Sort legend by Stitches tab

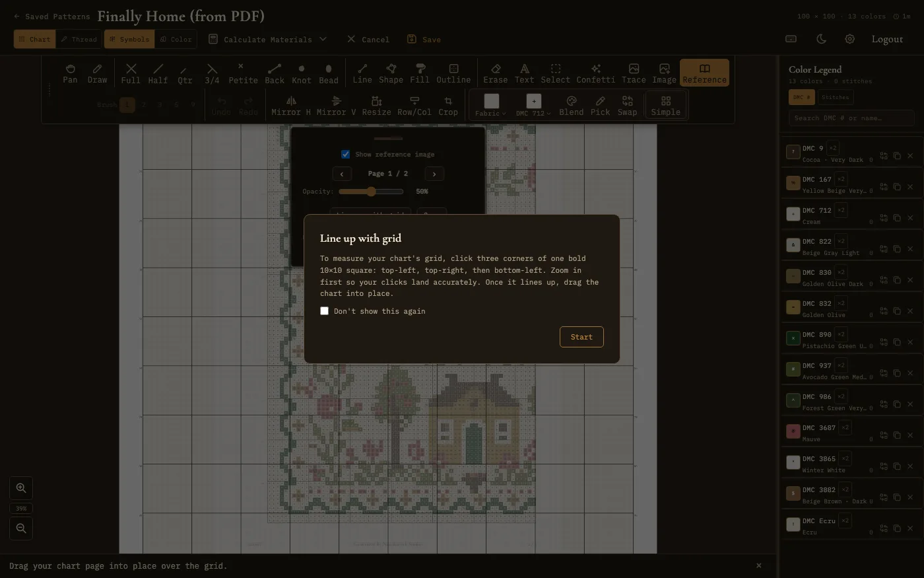[x=836, y=97]
